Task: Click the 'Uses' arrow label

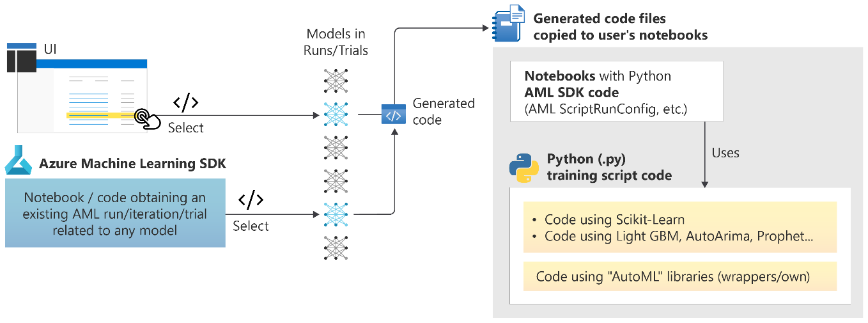Action: tap(725, 153)
